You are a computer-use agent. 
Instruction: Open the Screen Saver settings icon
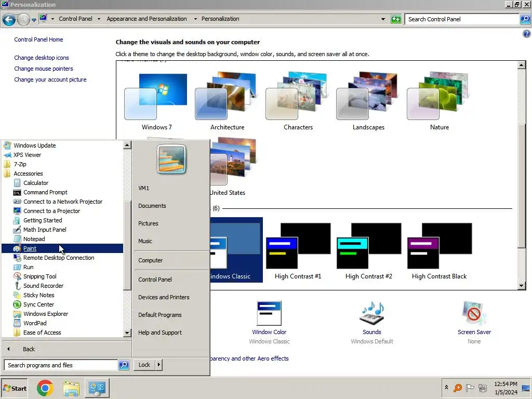[474, 313]
